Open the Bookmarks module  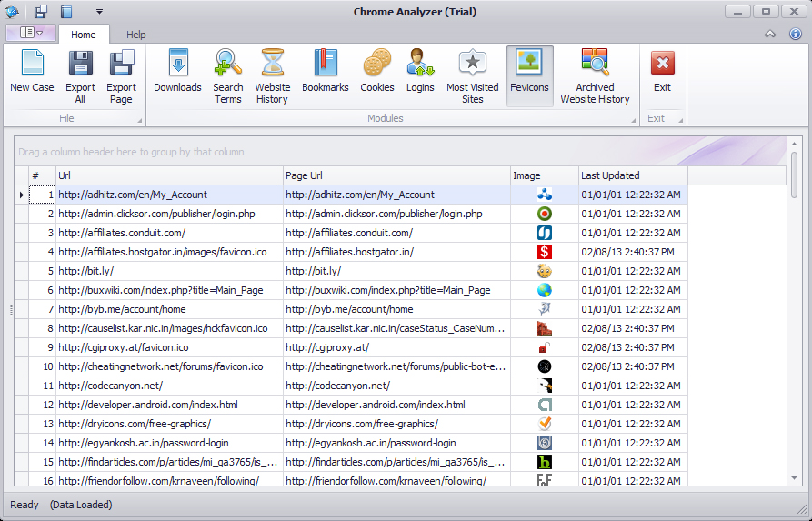point(325,73)
